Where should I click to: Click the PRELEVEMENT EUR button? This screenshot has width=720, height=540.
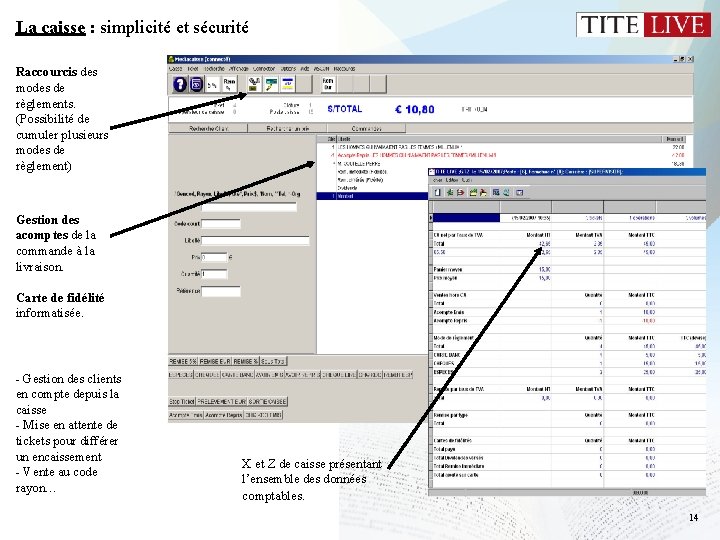tap(222, 401)
